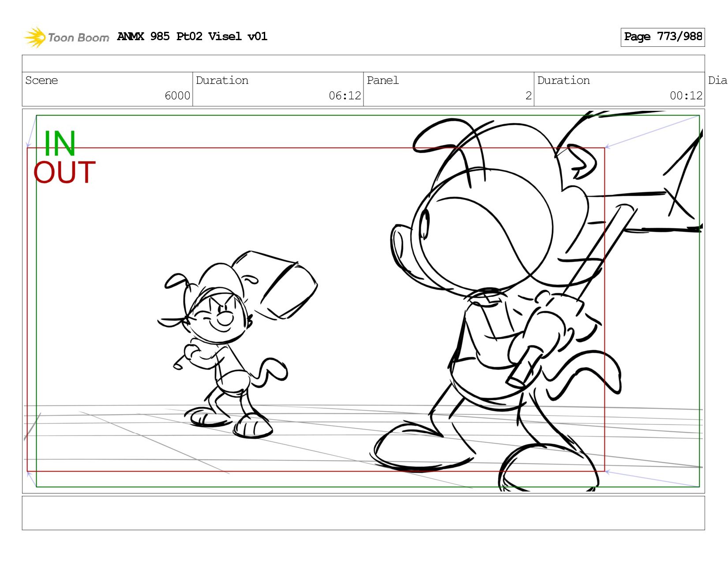Click the empty notes box below the panel
Image resolution: width=728 pixels, height=563 pixels.
click(363, 513)
